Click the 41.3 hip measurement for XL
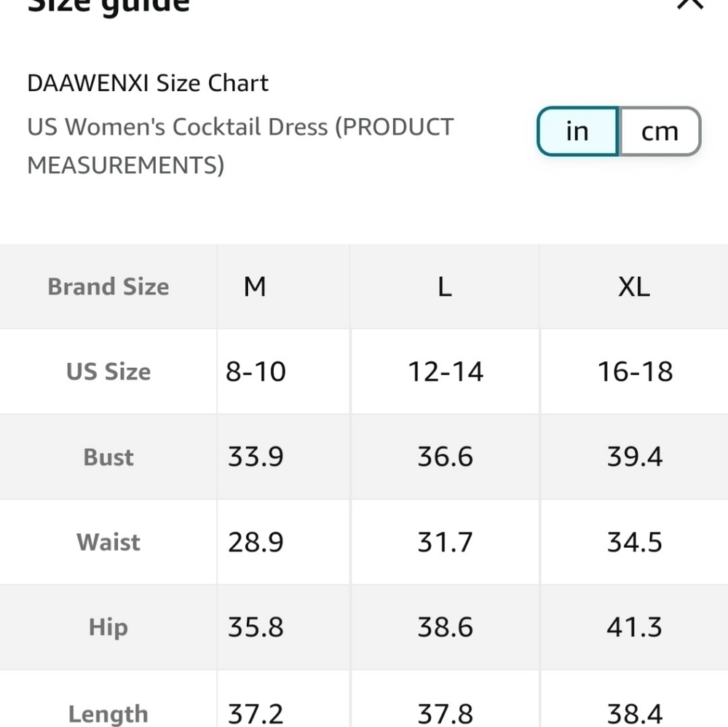 635,627
